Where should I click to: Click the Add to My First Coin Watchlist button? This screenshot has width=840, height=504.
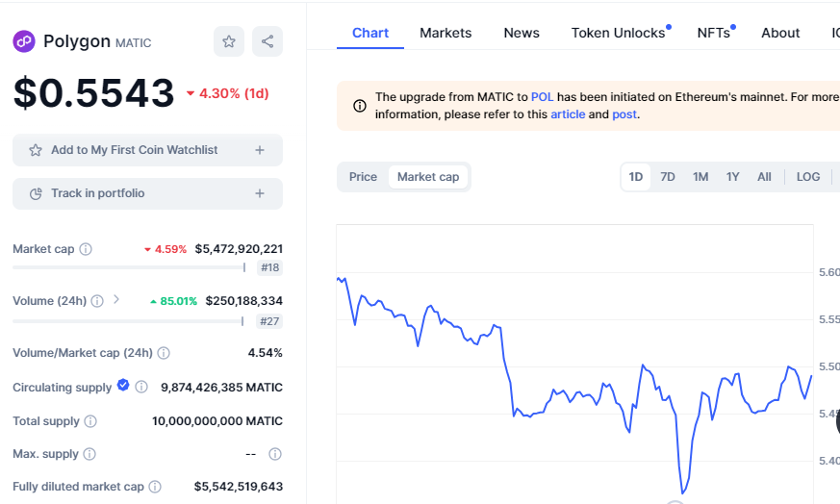click(147, 150)
